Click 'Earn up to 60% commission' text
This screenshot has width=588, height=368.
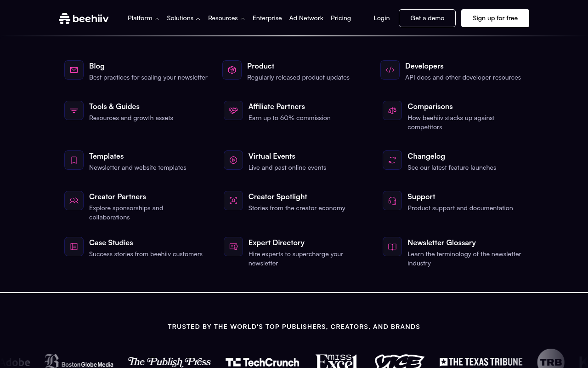(289, 118)
